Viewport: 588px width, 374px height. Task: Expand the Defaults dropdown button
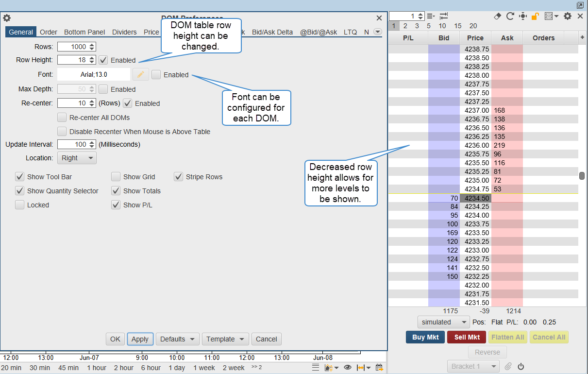[178, 339]
